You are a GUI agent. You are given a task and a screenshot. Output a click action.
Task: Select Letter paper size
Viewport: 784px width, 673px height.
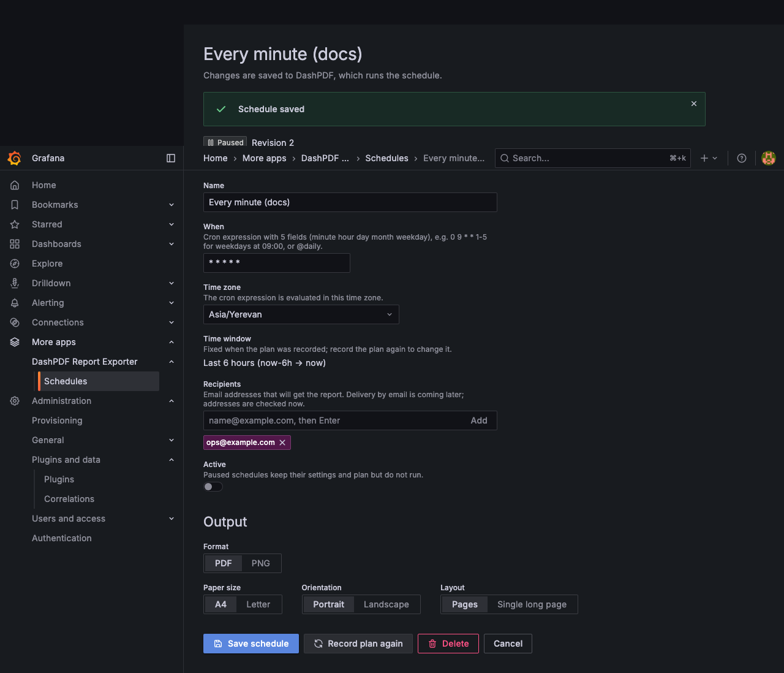(258, 604)
